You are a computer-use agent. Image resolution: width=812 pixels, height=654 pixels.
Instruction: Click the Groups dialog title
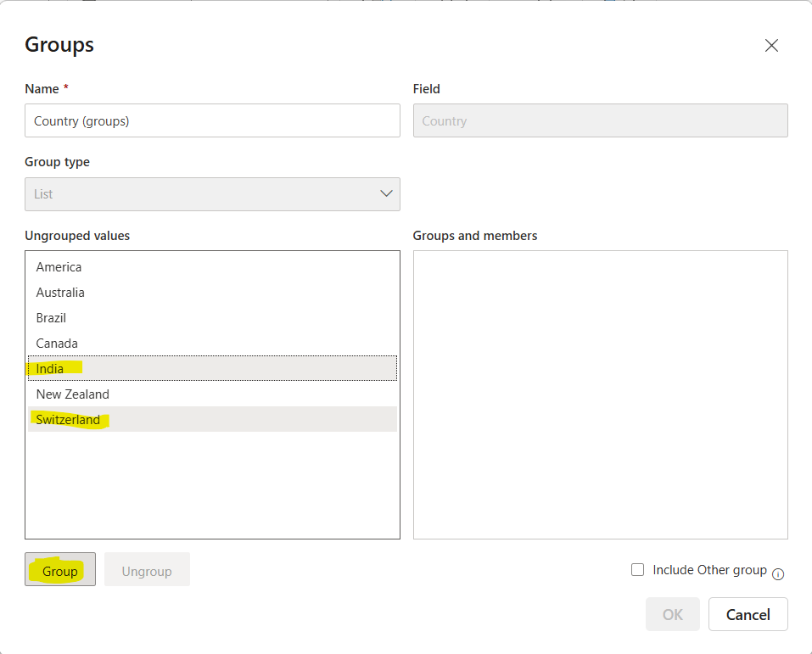pos(59,44)
